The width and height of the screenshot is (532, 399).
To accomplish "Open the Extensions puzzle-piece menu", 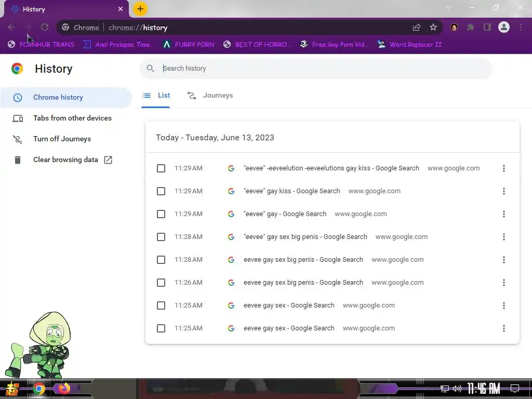I will pyautogui.click(x=471, y=27).
